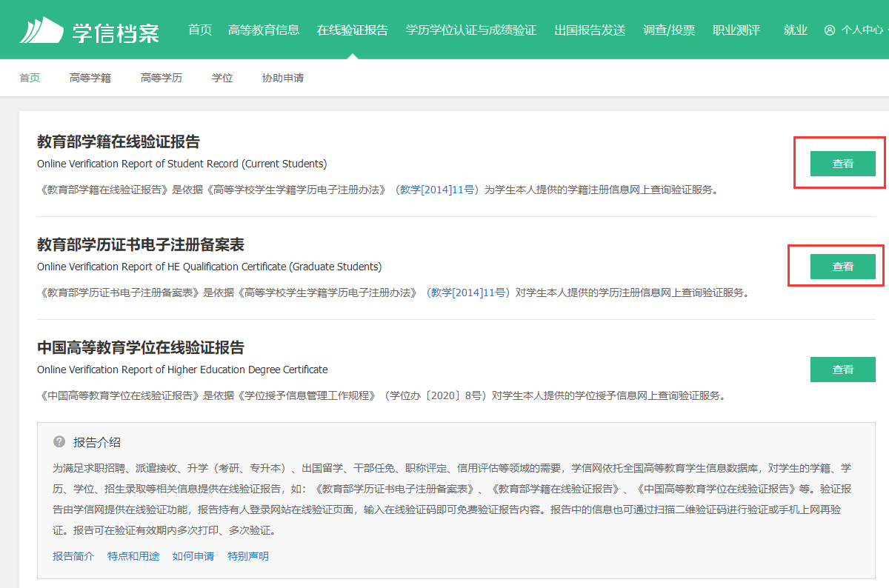The width and height of the screenshot is (889, 588).
Task: Click the 学信档案 logo
Action: click(x=89, y=30)
